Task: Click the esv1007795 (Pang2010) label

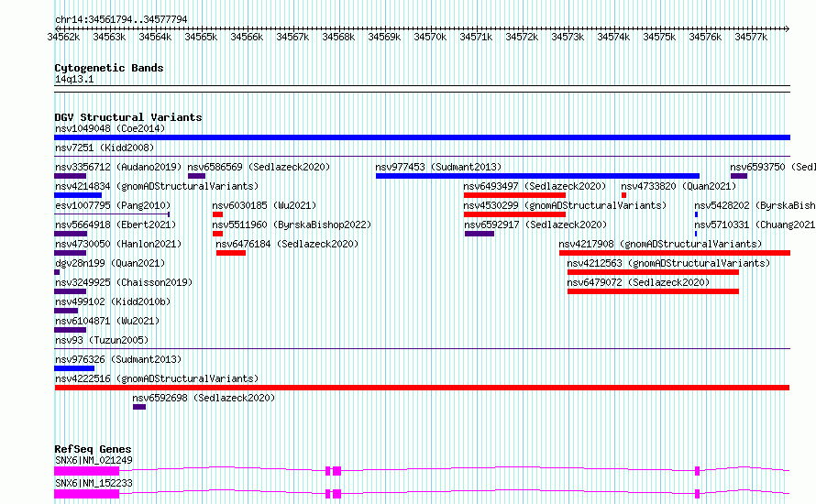Action: (113, 205)
